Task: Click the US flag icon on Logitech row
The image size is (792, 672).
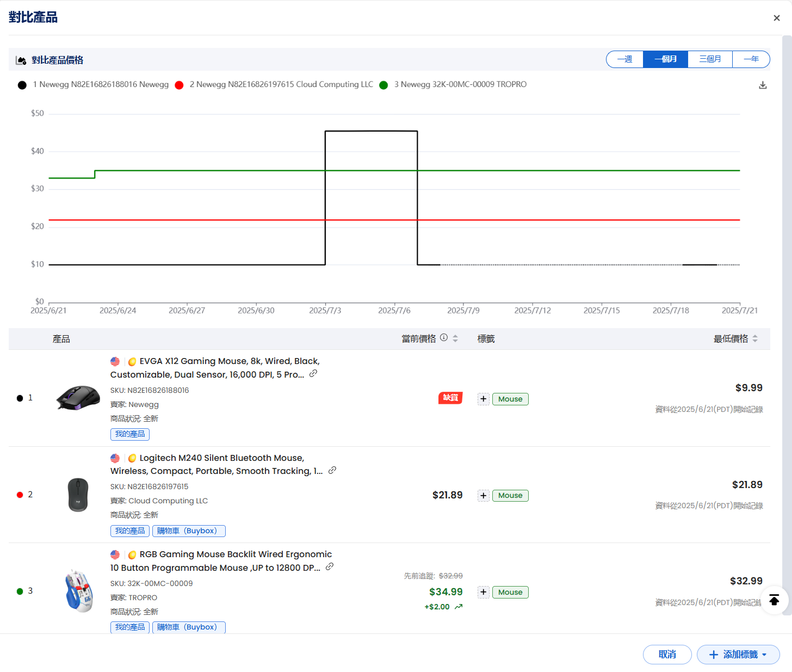Action: click(115, 458)
